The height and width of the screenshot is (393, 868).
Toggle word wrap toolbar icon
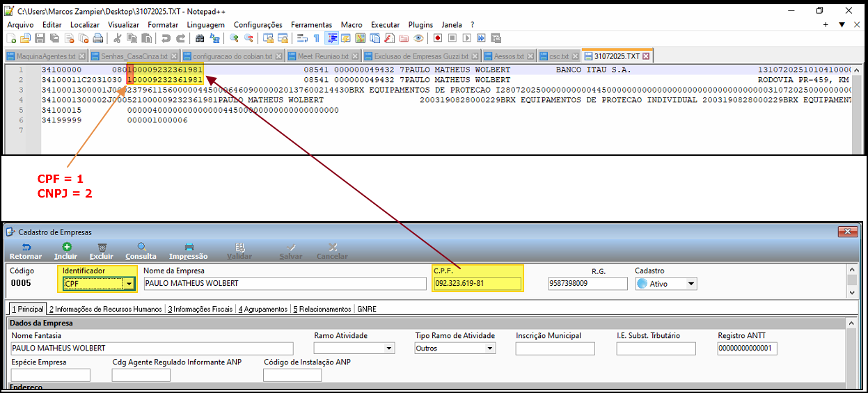[x=302, y=38]
